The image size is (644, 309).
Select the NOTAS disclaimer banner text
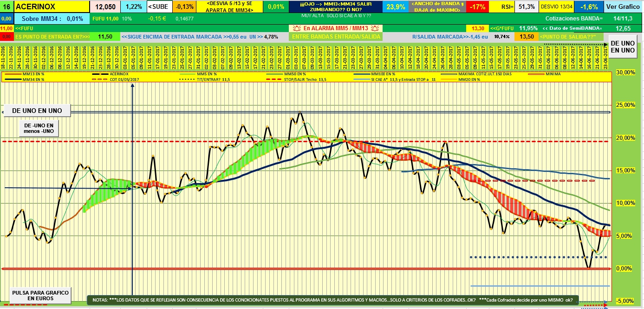[333, 300]
